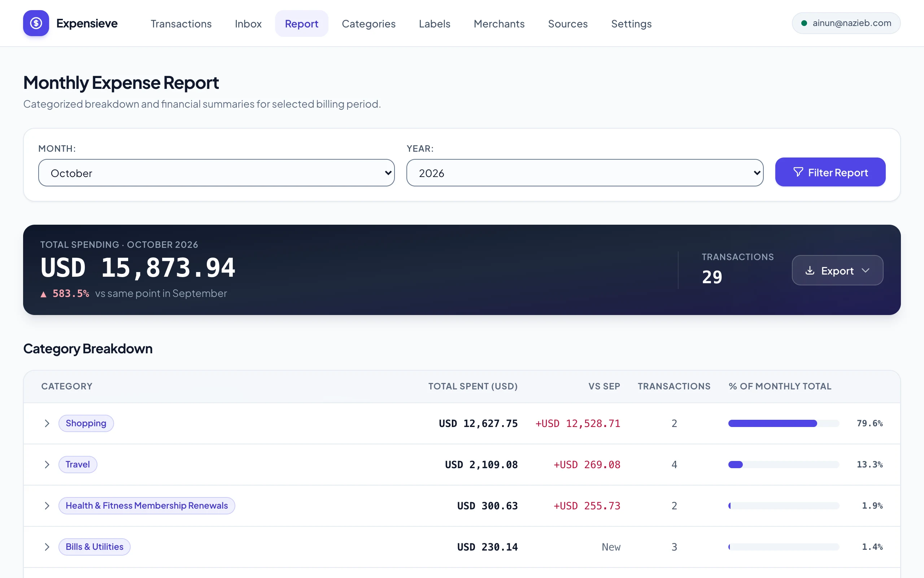Click the Bills & Utilities 1.4% progress bar

(x=784, y=547)
